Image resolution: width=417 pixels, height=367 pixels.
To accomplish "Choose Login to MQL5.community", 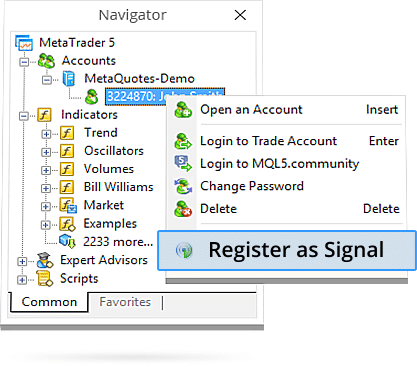I will tap(287, 164).
